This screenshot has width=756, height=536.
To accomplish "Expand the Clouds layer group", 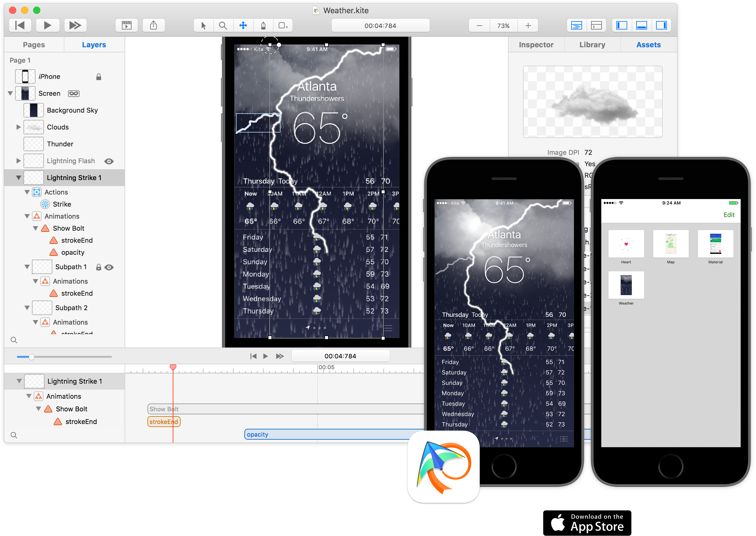I will click(18, 127).
